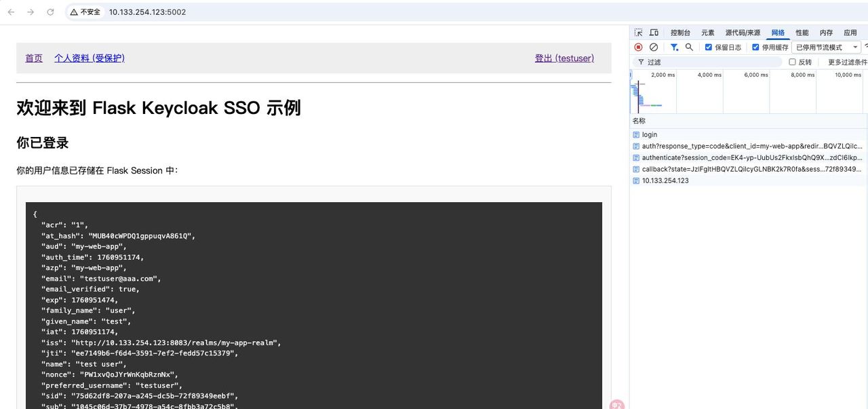Disable 停用缓存 (disable cache) checkbox
The height and width of the screenshot is (409, 868).
tap(755, 46)
